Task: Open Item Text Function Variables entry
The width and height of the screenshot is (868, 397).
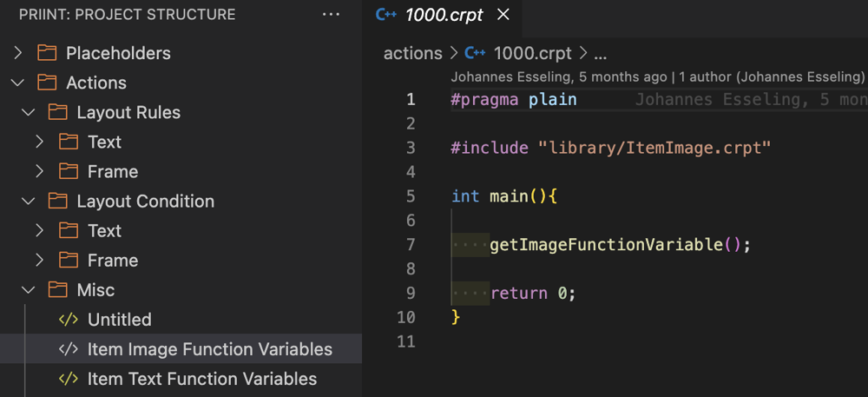Action: (181, 379)
